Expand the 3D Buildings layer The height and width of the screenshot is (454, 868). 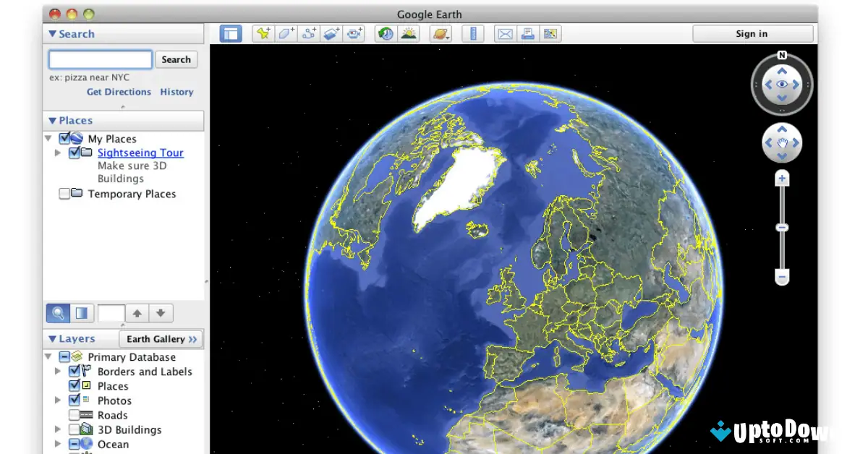[58, 429]
